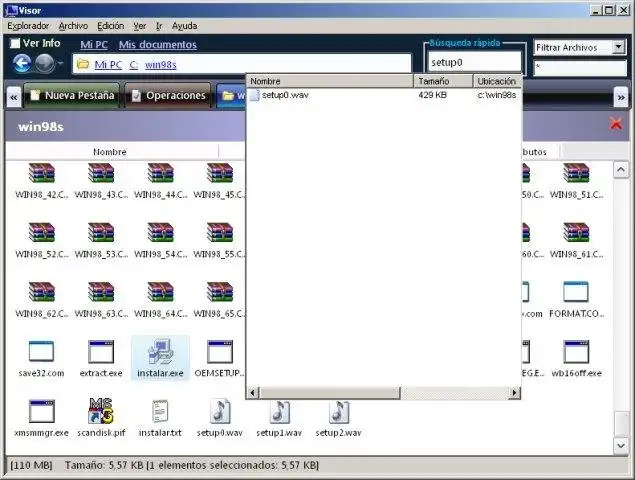Select the scandisk.pif shortcut icon
Screen dimensions: 635x480
coord(101,411)
